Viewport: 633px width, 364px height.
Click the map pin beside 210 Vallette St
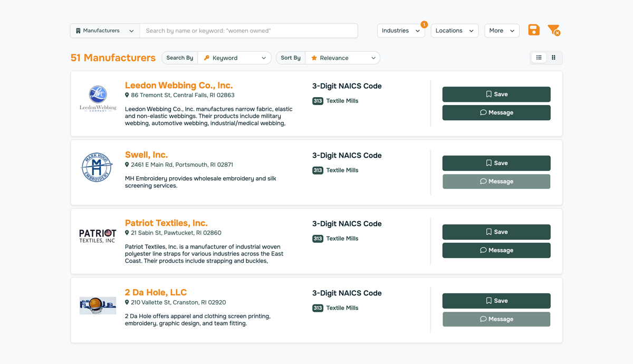click(x=127, y=302)
